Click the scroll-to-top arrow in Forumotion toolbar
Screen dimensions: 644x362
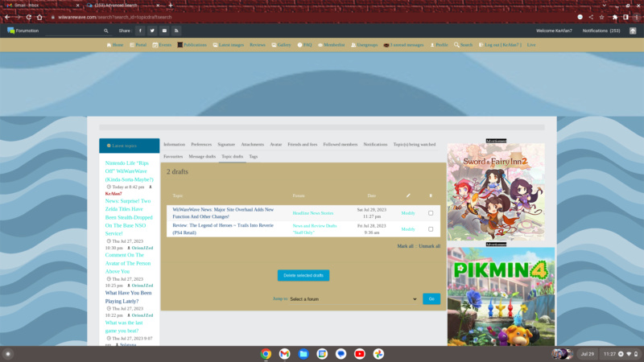(x=633, y=31)
